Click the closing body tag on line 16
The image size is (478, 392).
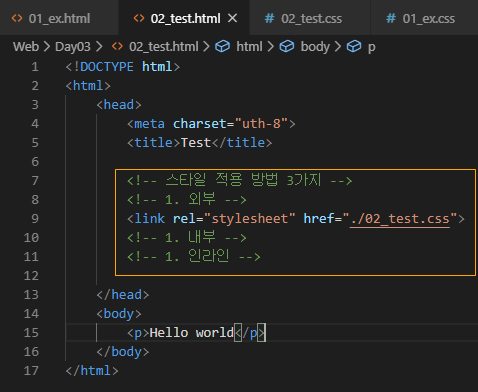point(122,352)
